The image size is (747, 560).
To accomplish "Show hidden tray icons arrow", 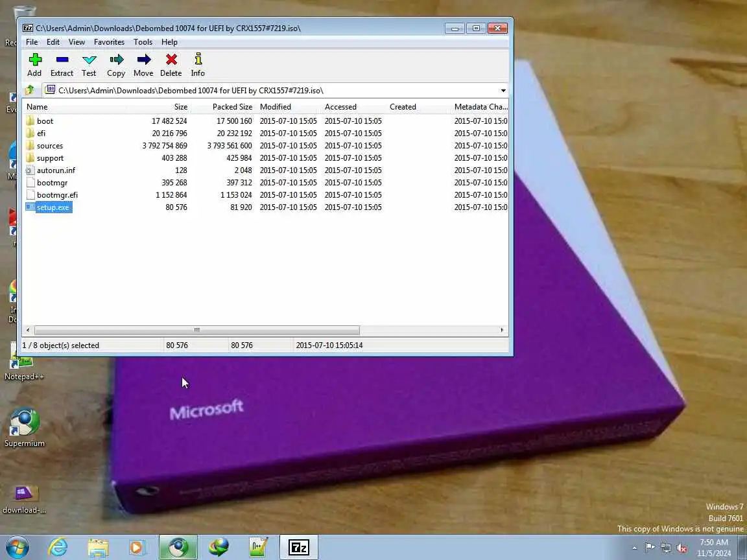I will [x=634, y=548].
